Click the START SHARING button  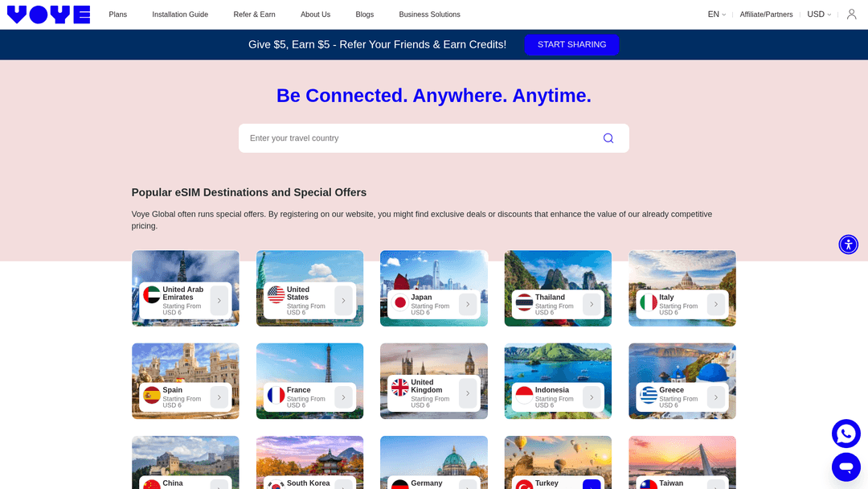tap(571, 44)
